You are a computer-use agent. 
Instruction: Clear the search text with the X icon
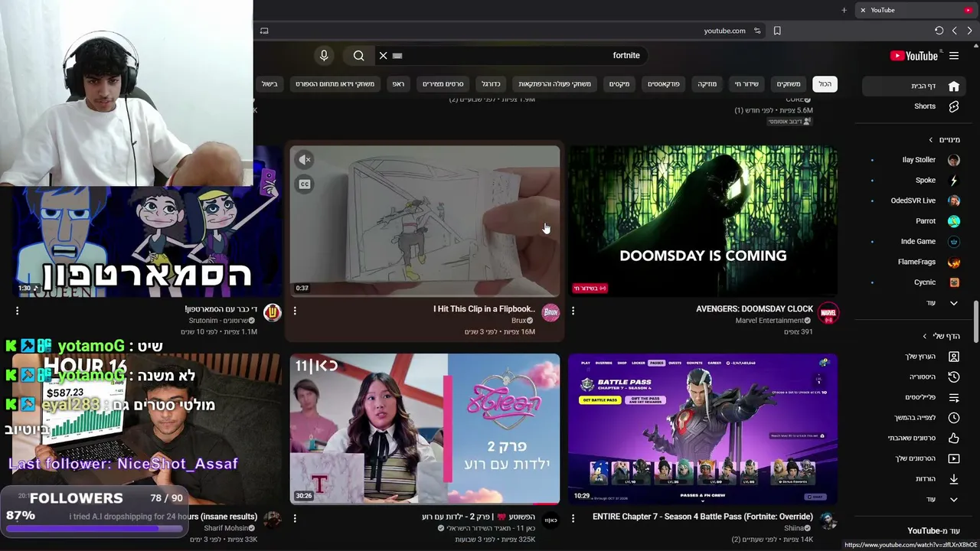click(x=384, y=55)
